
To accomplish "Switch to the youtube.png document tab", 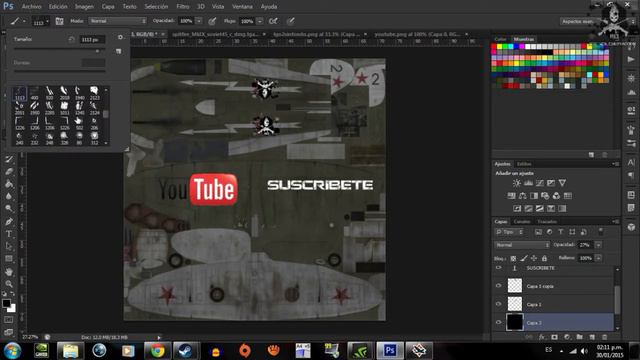I will click(x=418, y=34).
